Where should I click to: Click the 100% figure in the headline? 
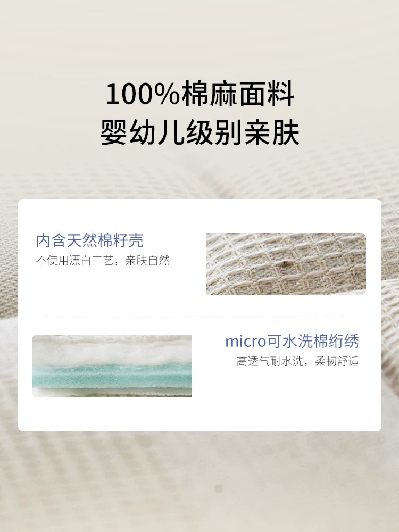(143, 95)
